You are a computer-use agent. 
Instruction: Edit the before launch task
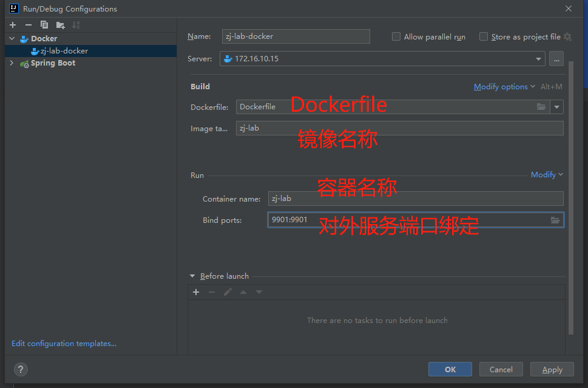coord(228,292)
